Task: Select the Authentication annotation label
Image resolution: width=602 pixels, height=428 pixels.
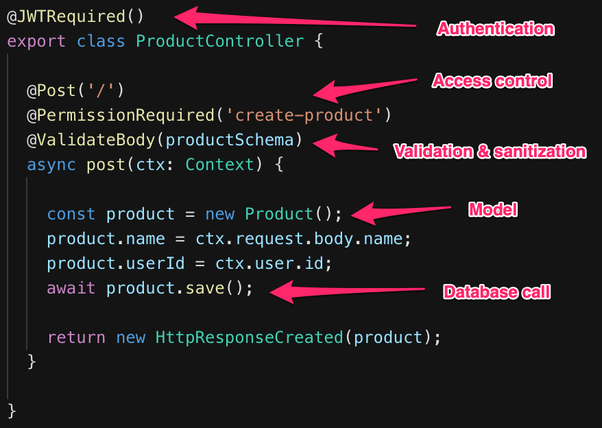Action: pos(495,29)
